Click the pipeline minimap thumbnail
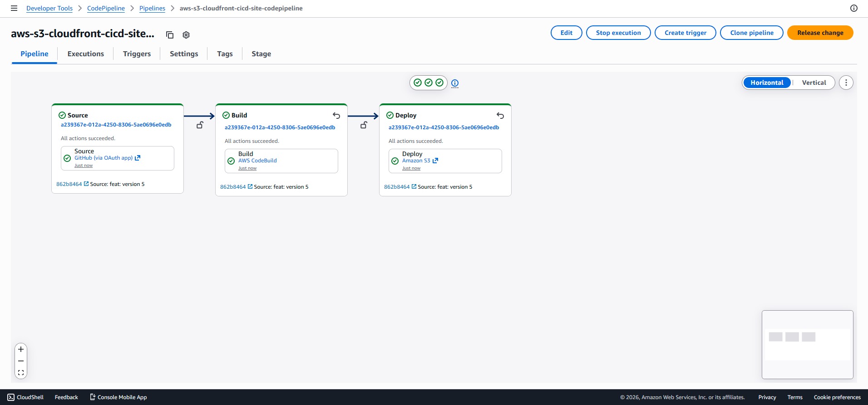Viewport: 868px width, 405px height. (x=808, y=345)
